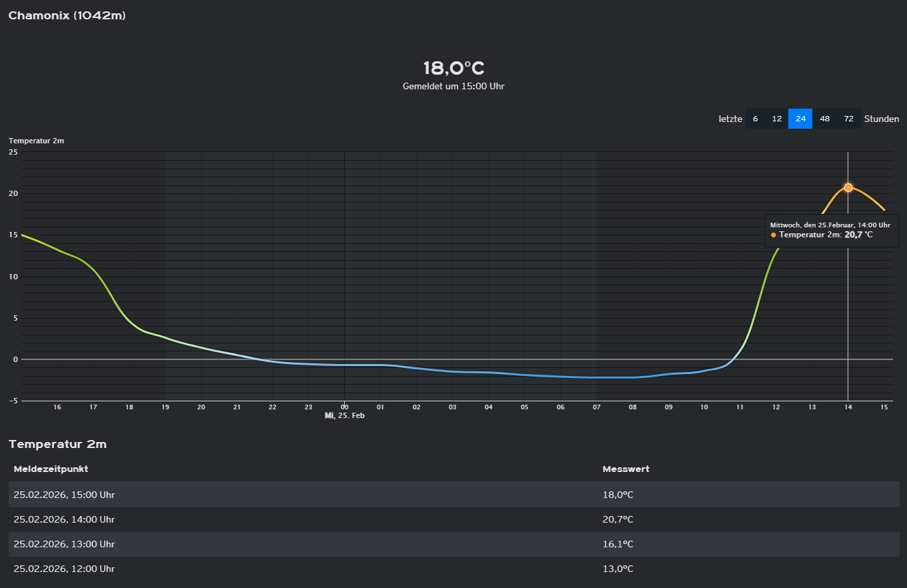
Task: Click the large 18,0°C current temperature
Action: coord(453,68)
